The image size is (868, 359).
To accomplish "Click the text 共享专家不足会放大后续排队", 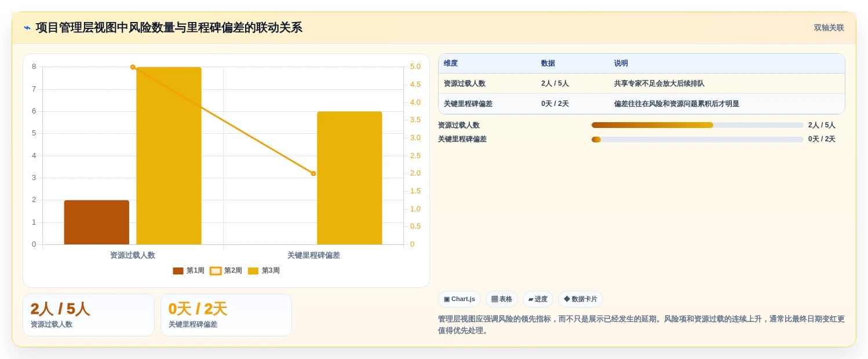I will click(659, 83).
